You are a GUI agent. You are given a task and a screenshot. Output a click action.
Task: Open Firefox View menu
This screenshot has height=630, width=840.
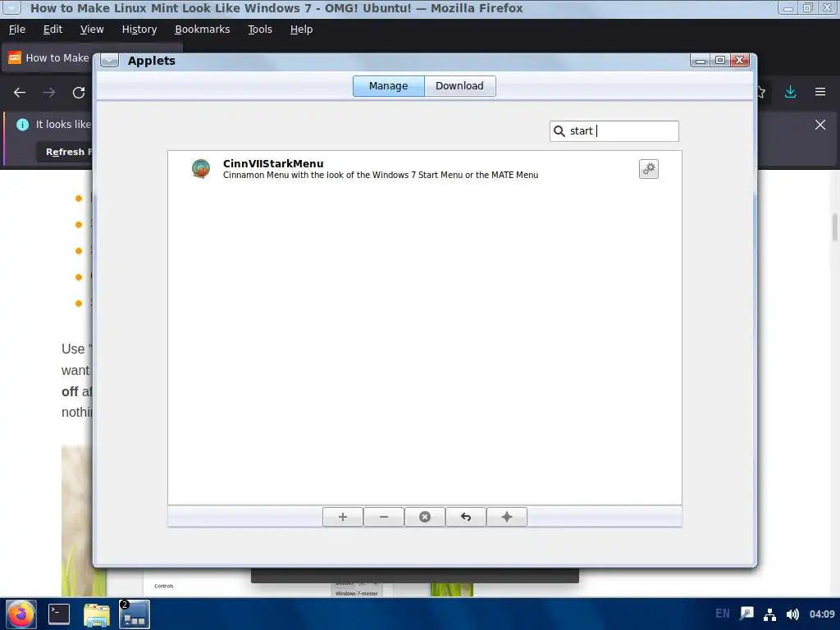(92, 30)
